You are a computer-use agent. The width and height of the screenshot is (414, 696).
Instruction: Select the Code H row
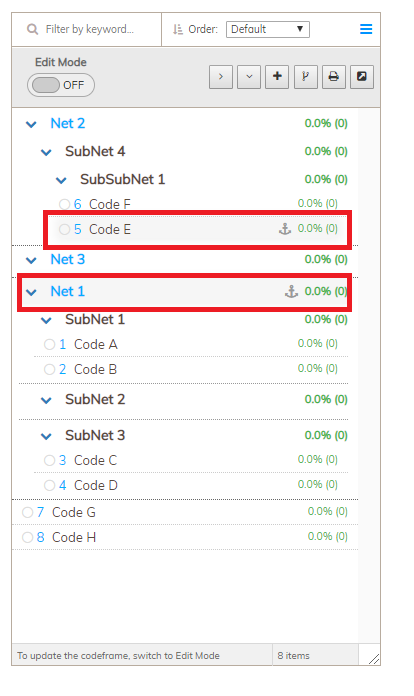(x=185, y=537)
